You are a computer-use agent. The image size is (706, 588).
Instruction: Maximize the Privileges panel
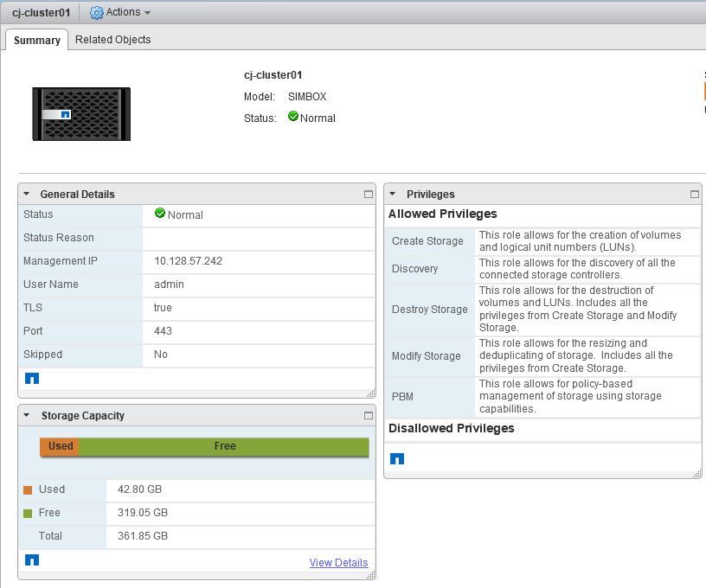pyautogui.click(x=694, y=195)
